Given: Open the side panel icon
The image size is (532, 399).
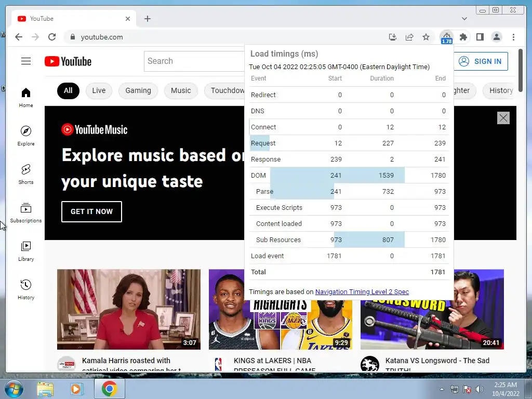Looking at the screenshot, I should pos(480,37).
